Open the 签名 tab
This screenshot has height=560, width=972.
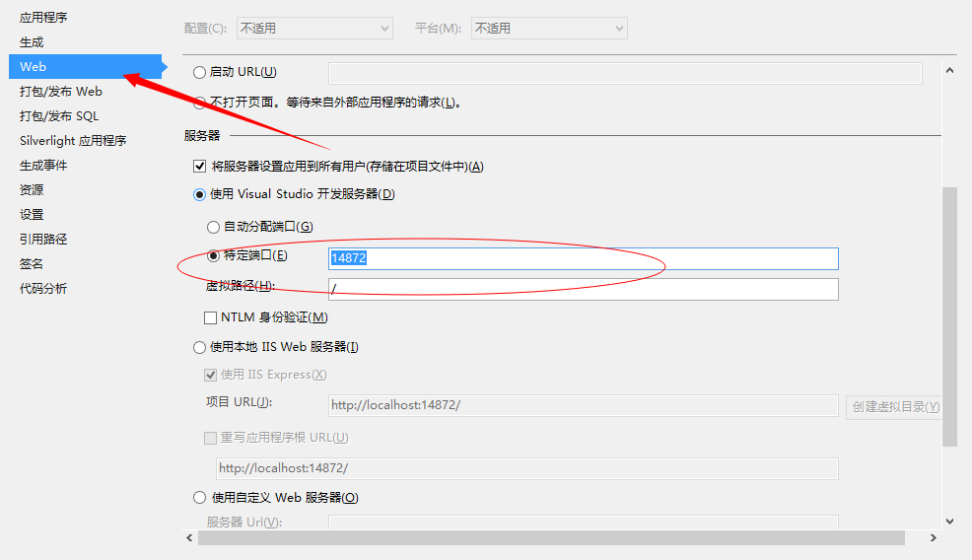tap(32, 264)
